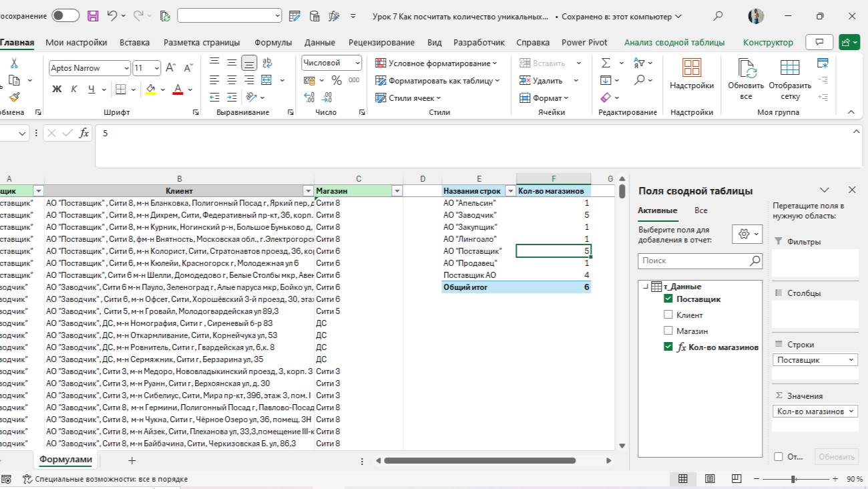Open the Надстройки add-ins icon
This screenshot has width=868, height=489.
(x=692, y=68)
